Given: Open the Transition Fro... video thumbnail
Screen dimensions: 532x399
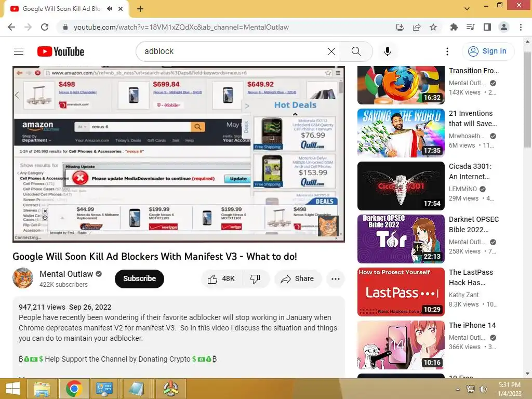Looking at the screenshot, I should (401, 85).
